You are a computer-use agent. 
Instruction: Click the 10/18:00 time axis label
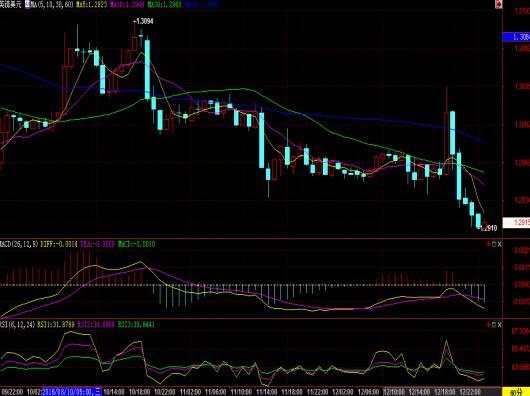coord(140,392)
